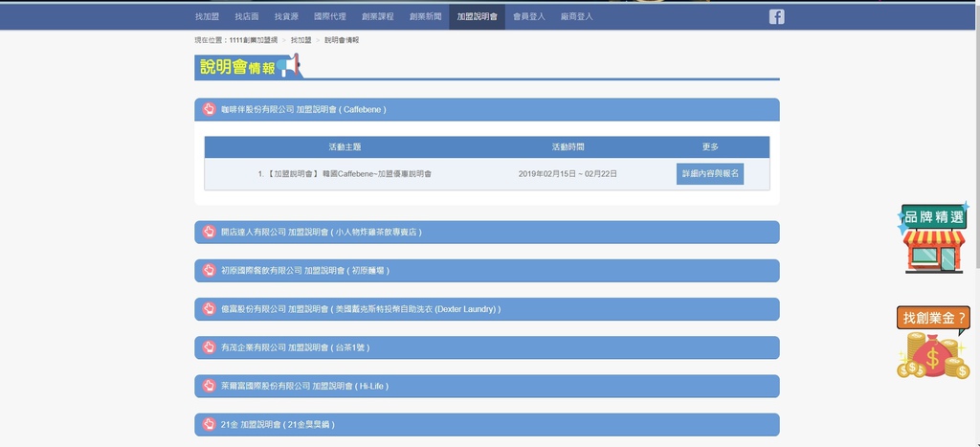Click the hand icon beside 萊爾富國際股份有限公司
980x447 pixels.
click(x=209, y=387)
